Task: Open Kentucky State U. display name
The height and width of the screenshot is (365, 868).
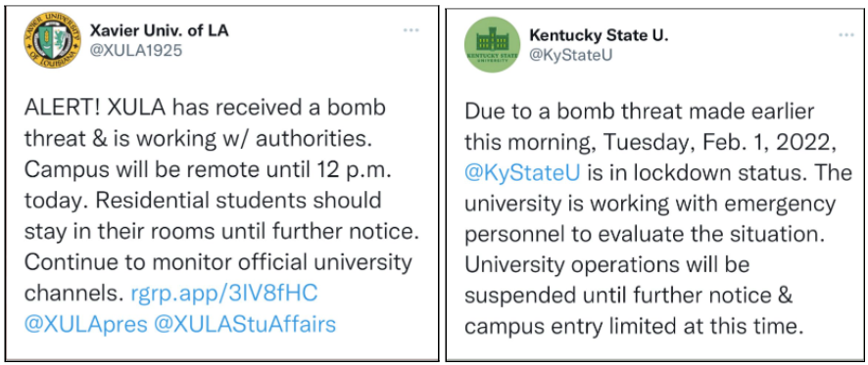Action: coord(599,35)
